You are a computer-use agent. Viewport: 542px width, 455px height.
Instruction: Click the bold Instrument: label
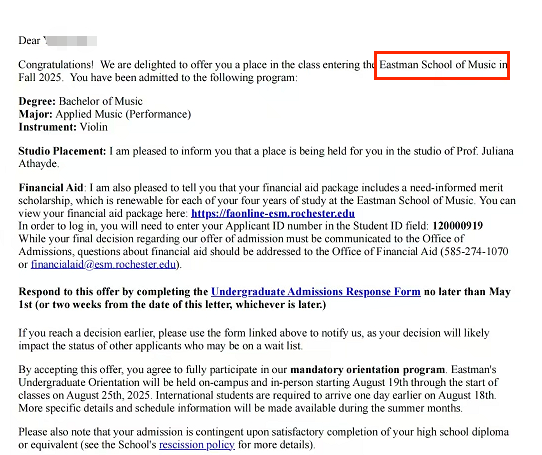48,127
